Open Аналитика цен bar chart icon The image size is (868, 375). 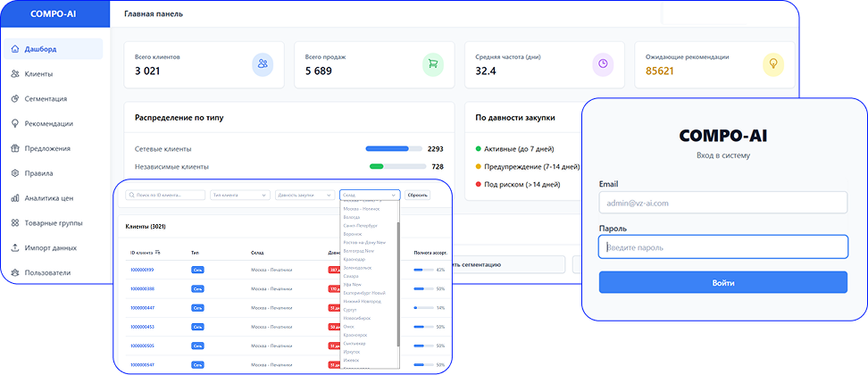16,198
